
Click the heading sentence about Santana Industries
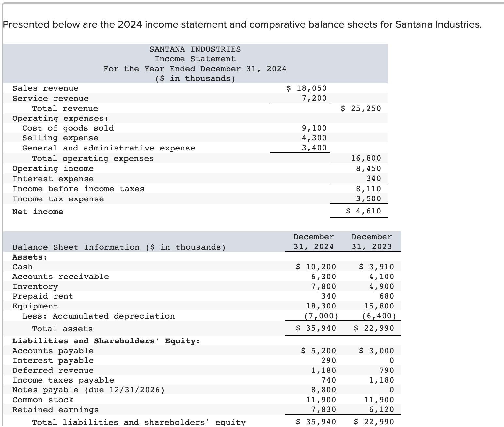(x=242, y=24)
